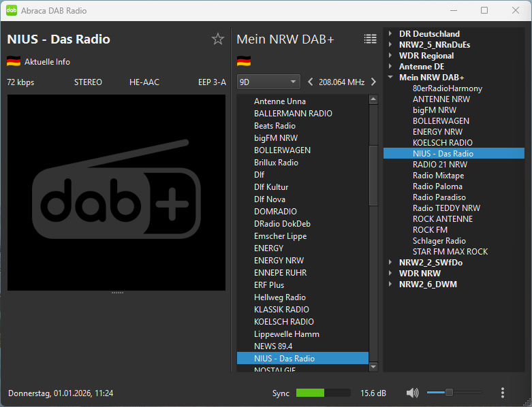
Task: Step to next frequency channel arrow
Action: pyautogui.click(x=373, y=82)
